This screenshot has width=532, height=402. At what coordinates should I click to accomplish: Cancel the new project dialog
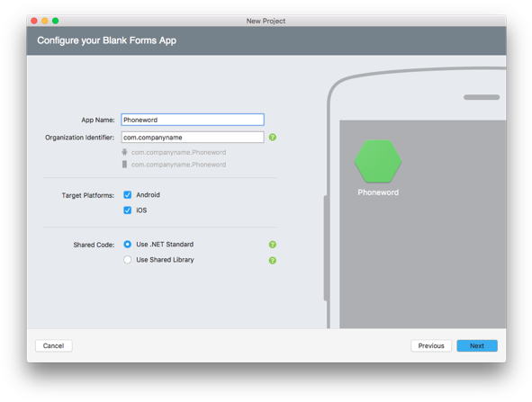[x=54, y=345]
